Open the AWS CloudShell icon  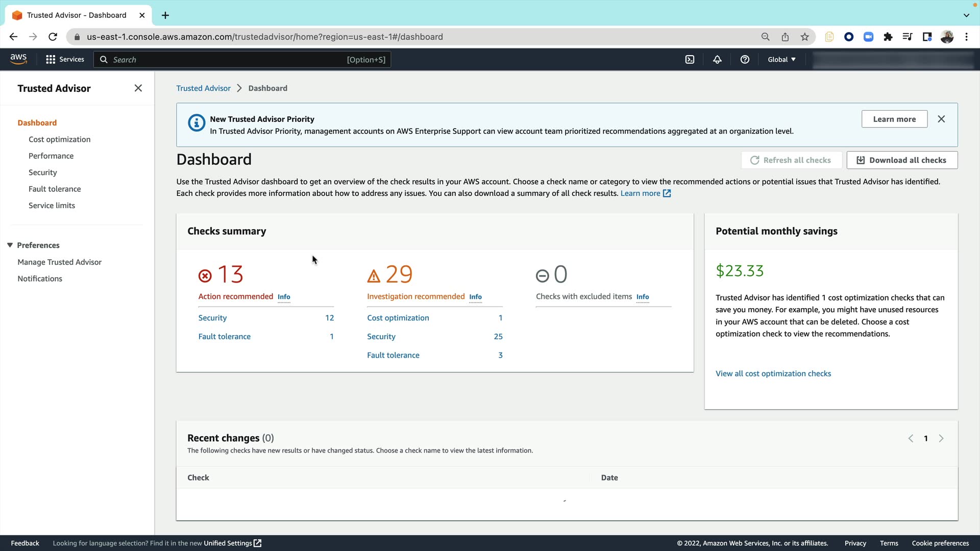pyautogui.click(x=690, y=60)
